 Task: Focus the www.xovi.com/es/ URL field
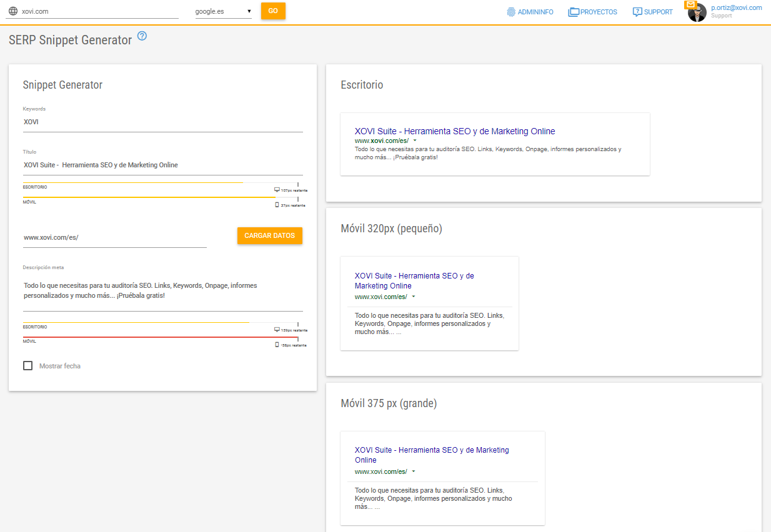click(x=115, y=238)
